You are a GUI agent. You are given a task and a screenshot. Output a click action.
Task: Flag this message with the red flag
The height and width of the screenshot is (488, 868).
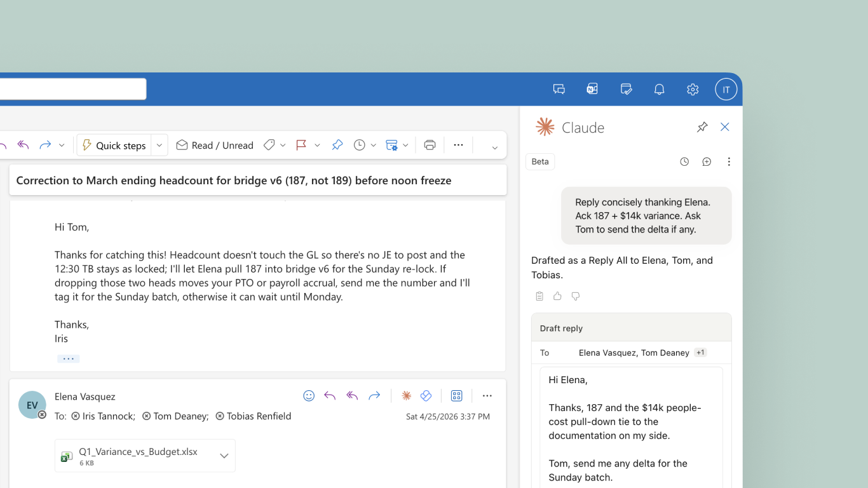[302, 145]
